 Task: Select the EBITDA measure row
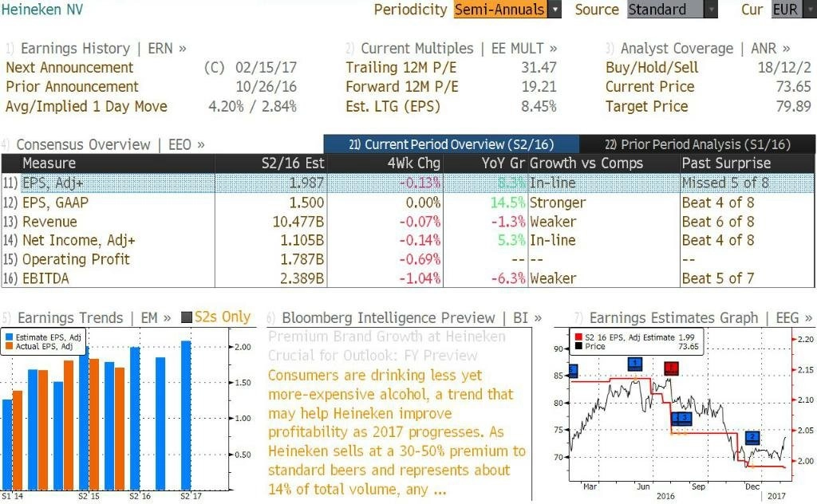[408, 278]
